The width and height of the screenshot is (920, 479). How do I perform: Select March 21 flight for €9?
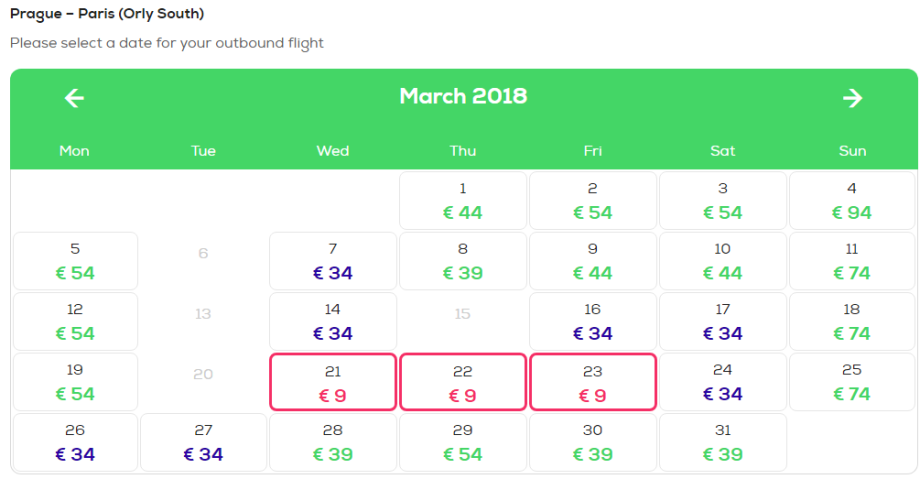(x=333, y=382)
